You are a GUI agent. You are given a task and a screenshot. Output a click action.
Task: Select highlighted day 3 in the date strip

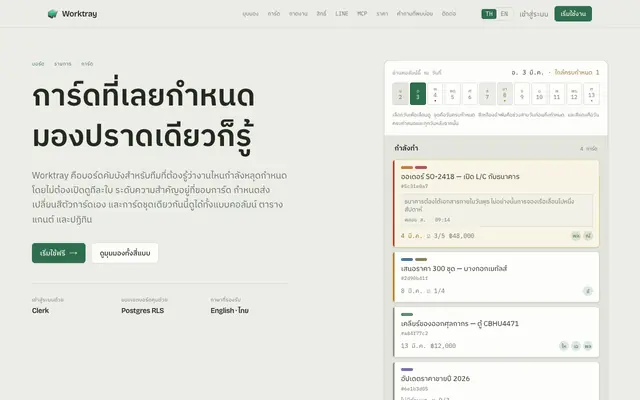tap(418, 94)
